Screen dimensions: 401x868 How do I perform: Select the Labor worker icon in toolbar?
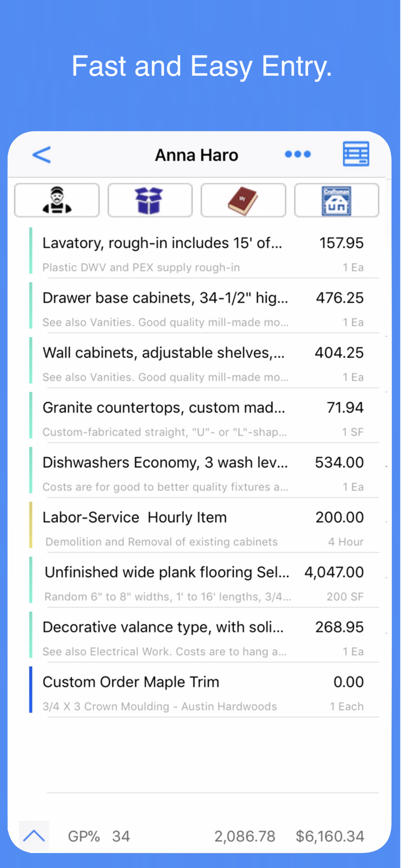point(56,200)
